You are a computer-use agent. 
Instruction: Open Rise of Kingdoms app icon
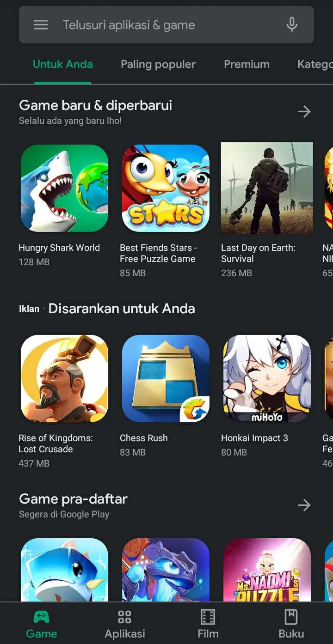64,378
